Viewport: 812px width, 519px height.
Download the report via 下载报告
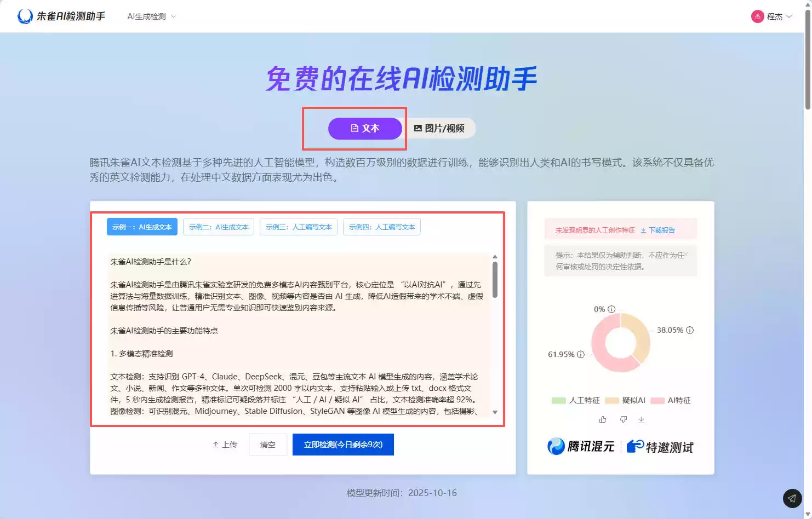(658, 230)
